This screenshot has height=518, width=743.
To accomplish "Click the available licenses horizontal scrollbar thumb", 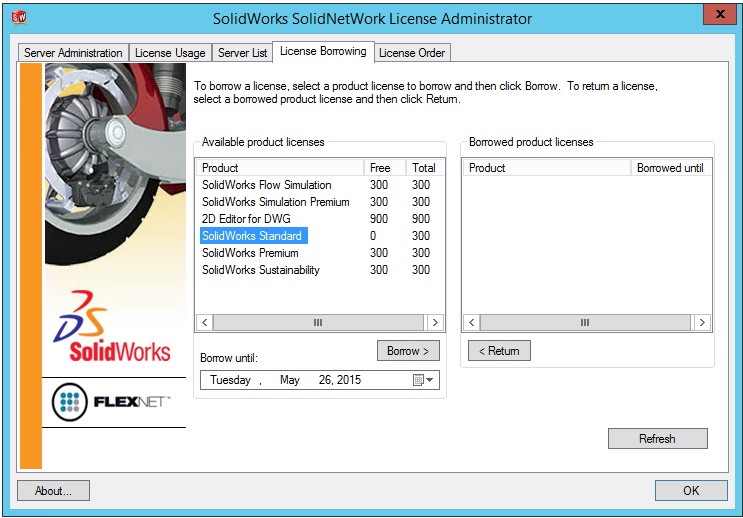I will (x=318, y=322).
